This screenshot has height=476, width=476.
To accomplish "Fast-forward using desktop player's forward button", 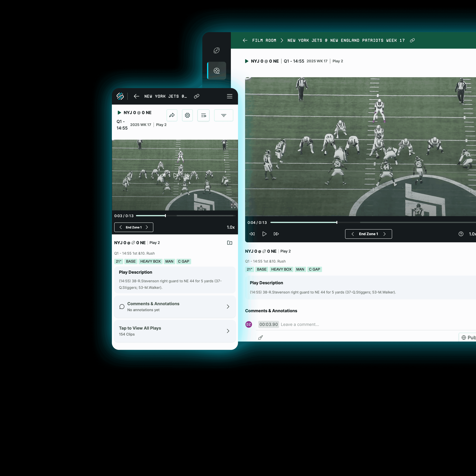I will click(x=276, y=234).
